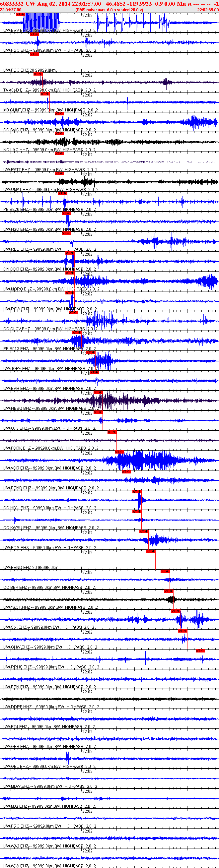Select the UW.OT3 EHZ station label
This screenshot has height=868, width=219.
[49, 428]
